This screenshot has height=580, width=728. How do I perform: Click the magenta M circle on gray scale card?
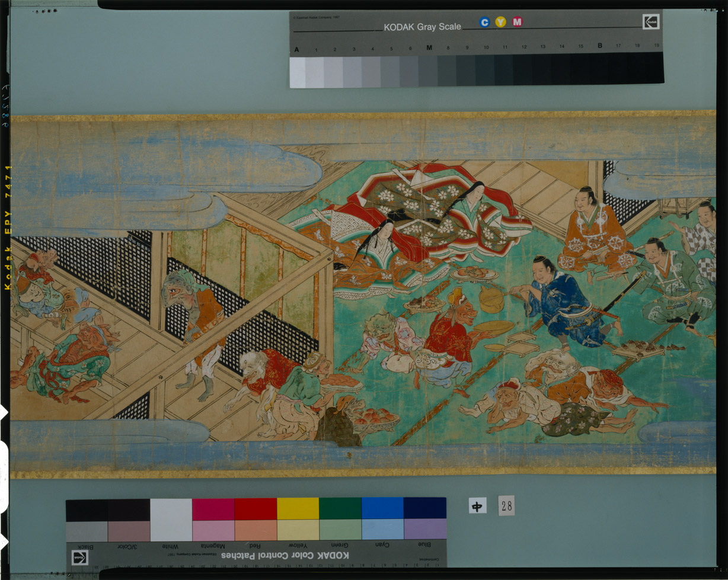coord(518,22)
